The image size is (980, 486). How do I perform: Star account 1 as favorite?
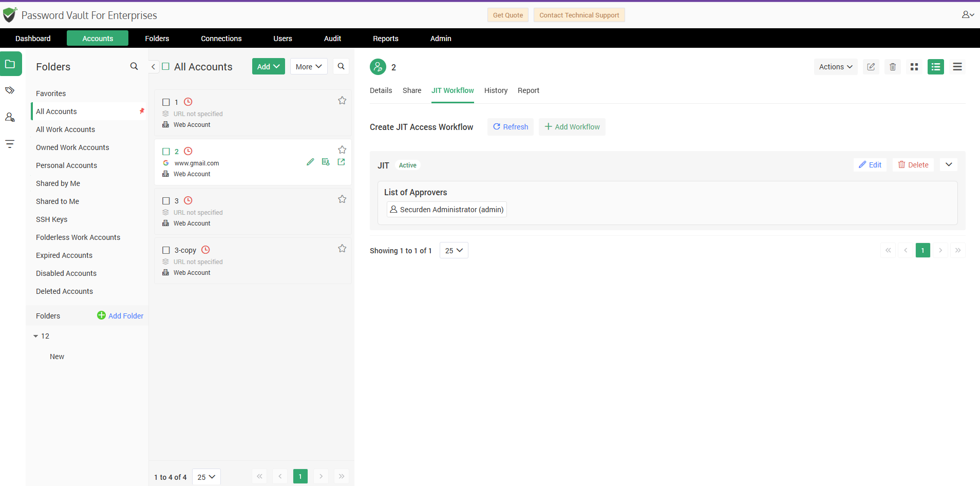pos(342,101)
